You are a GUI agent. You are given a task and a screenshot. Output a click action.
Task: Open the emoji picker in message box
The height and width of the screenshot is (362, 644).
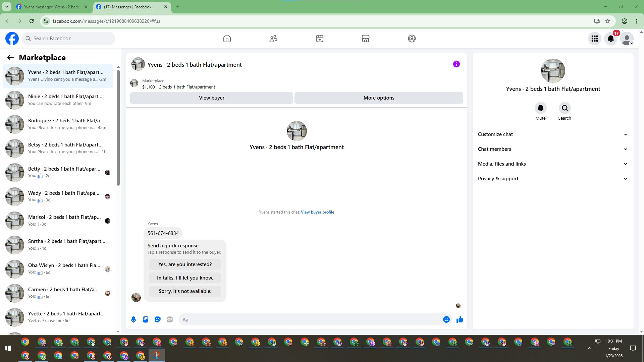[446, 319]
